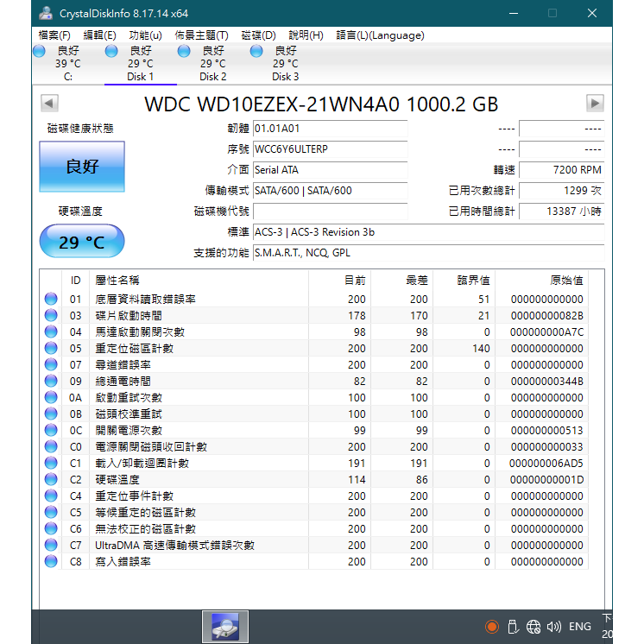Click status orb for attribute 07 row
This screenshot has width=644, height=644.
point(51,364)
